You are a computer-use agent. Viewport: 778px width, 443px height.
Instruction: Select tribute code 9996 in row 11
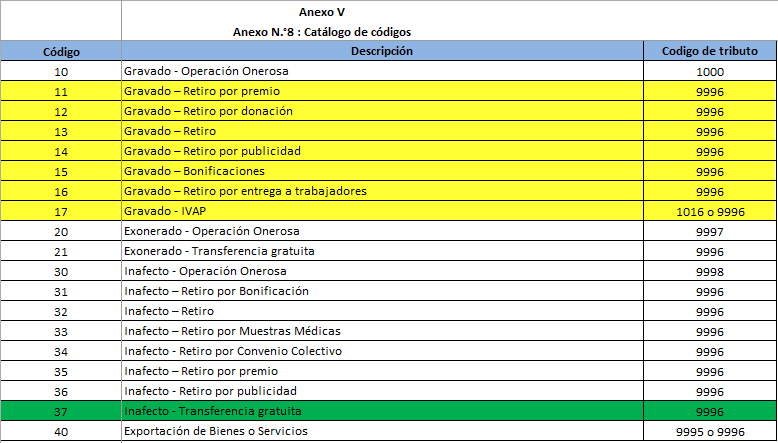click(710, 91)
